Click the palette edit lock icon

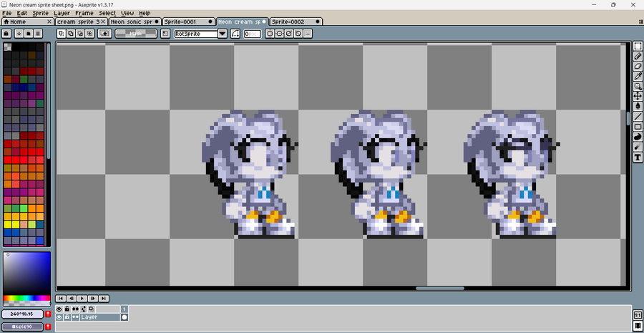click(6, 34)
